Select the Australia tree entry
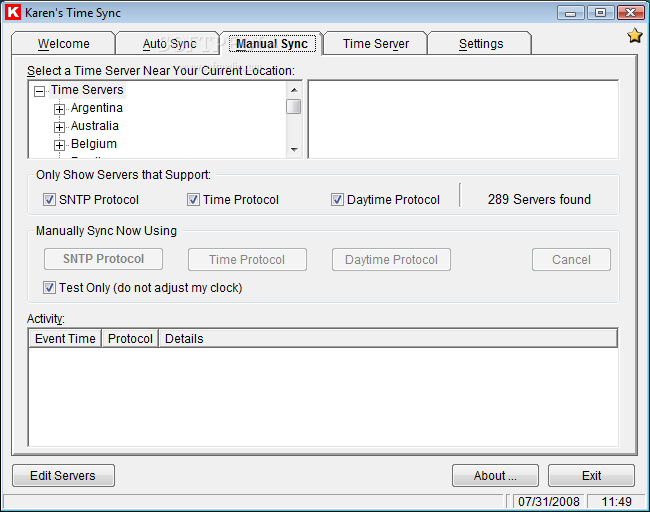This screenshot has width=650, height=512. click(95, 126)
